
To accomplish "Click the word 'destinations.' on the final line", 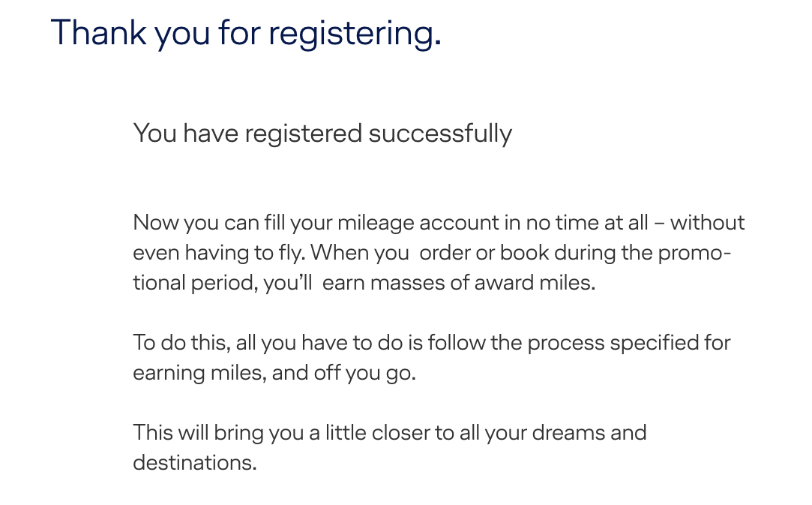I will (195, 463).
